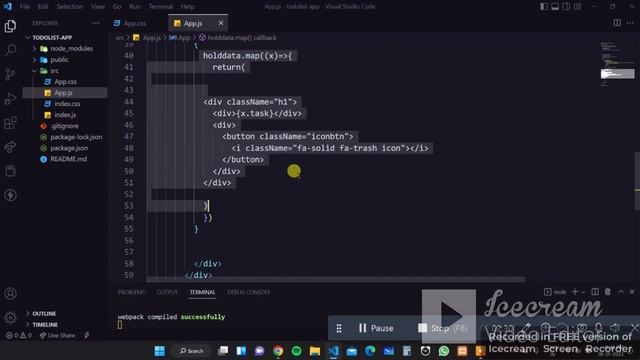
Task: Kill the terminal with trash icon
Action: pos(608,291)
